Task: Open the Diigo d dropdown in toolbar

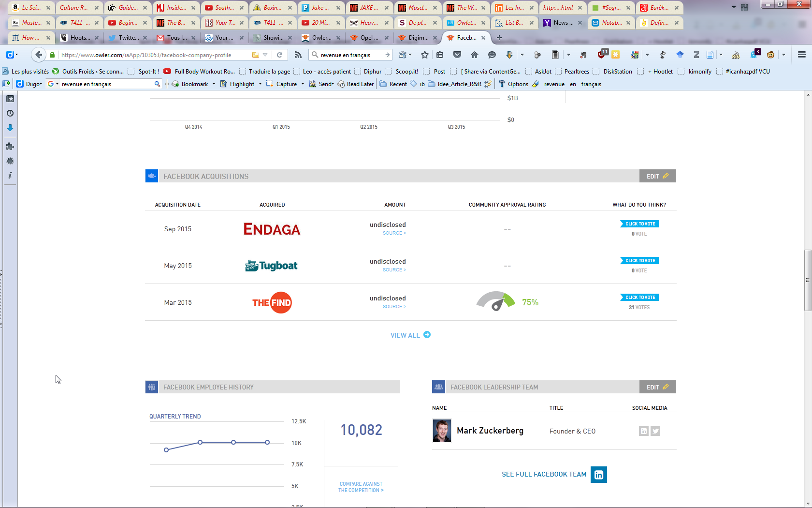Action: click(12, 55)
